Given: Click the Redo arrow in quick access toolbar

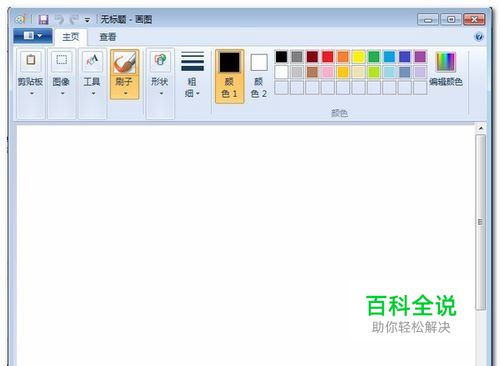Looking at the screenshot, I should click(x=74, y=19).
